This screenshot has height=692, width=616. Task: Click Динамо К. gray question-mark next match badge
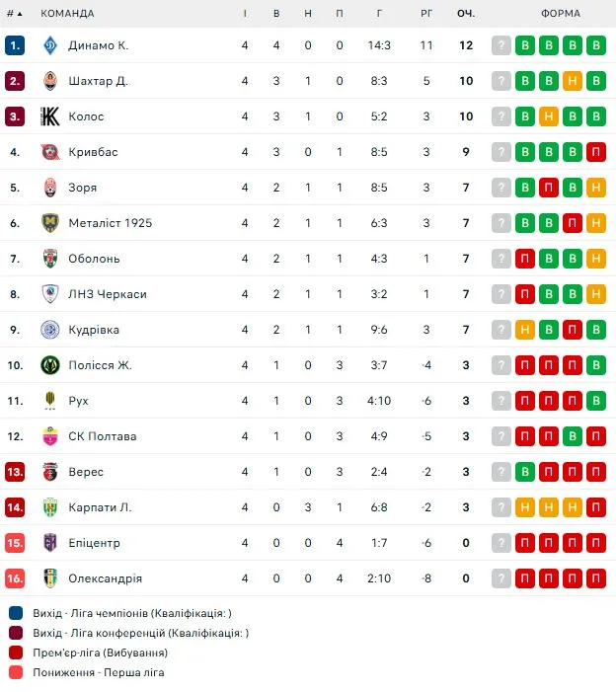501,45
